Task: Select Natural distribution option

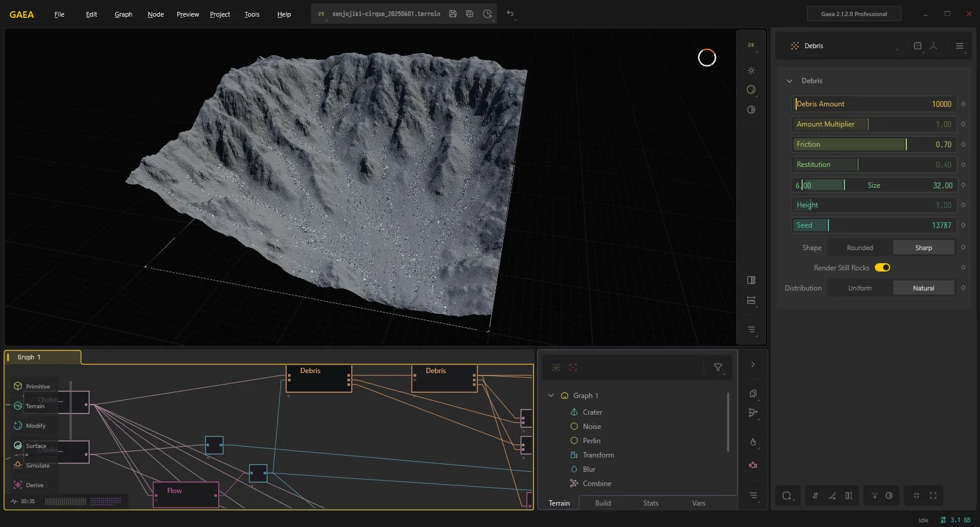Action: [924, 288]
